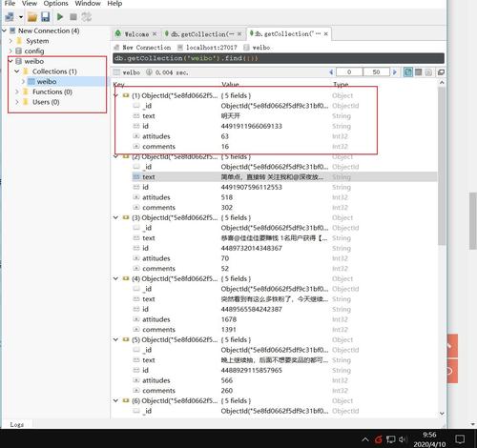The image size is (477, 448).
Task: Collapse the New Connection (4) tree node
Action: pos(5,31)
